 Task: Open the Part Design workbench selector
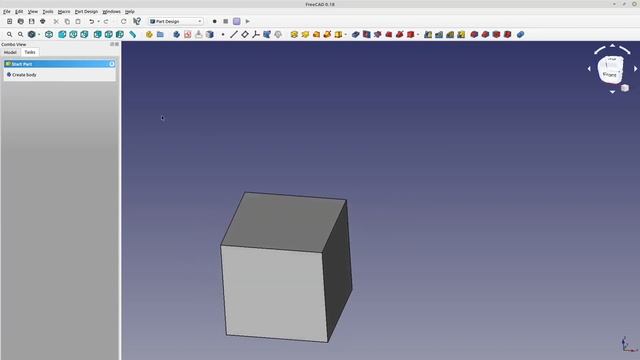[176, 21]
